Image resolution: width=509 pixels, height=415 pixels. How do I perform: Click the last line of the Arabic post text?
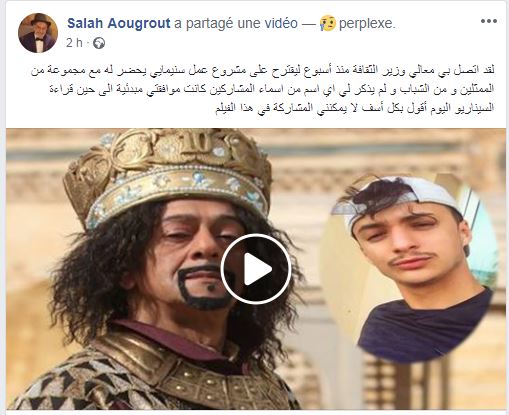click(x=355, y=108)
